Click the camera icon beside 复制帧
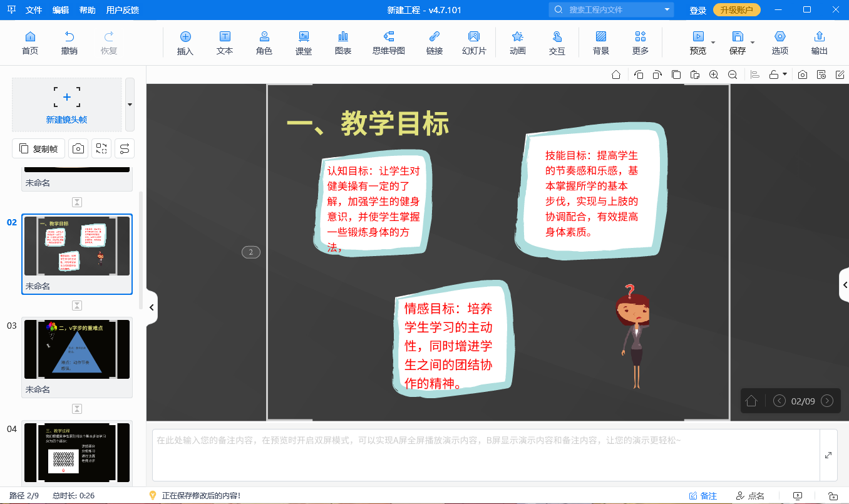This screenshot has height=504, width=849. click(78, 148)
